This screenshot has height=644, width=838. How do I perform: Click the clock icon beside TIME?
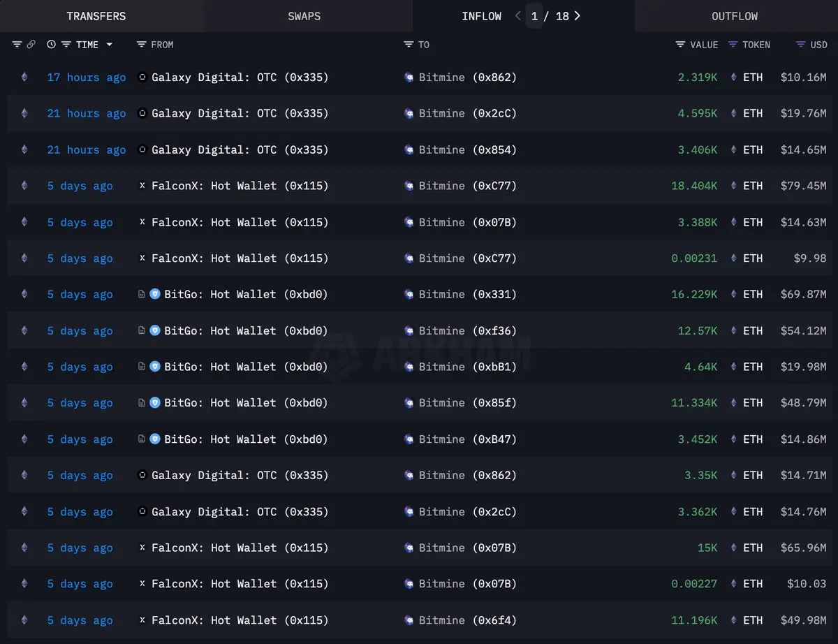coord(52,44)
